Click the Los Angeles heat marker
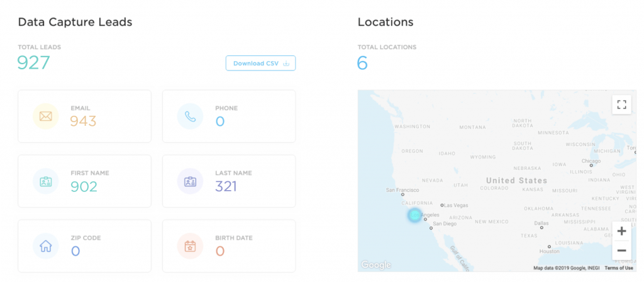This screenshot has height=282, width=644. (x=415, y=215)
